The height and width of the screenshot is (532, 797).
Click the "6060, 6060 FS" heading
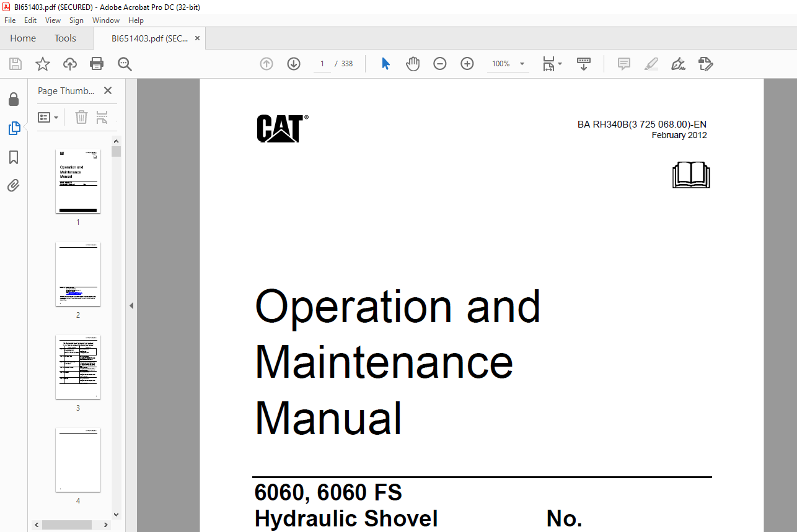pos(328,493)
